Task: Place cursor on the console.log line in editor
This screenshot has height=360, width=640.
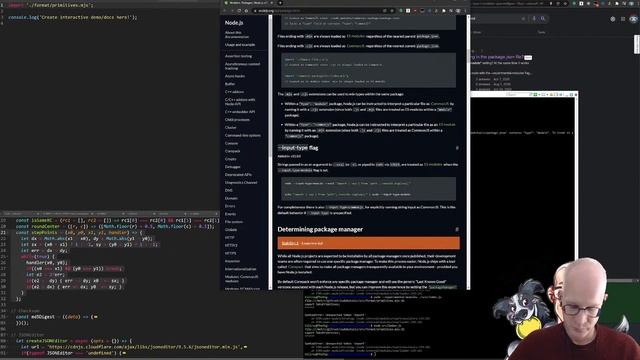Action: (x=73, y=18)
